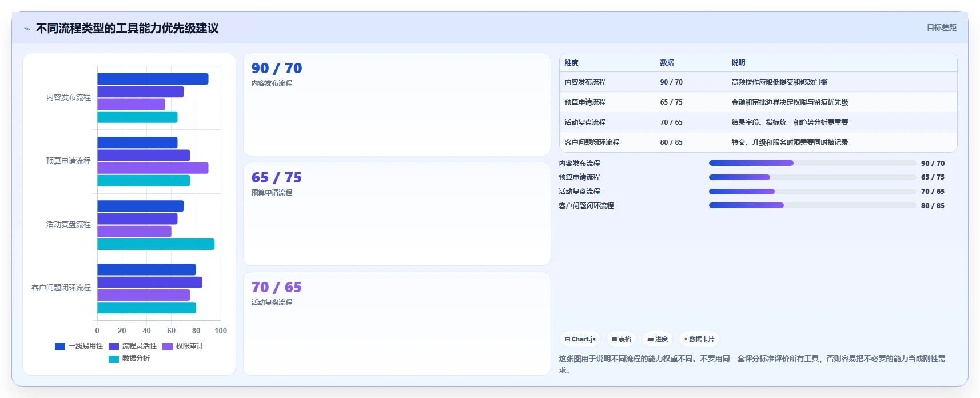Click table value 80 / 85
Viewport: 980px width, 398px height.
671,142
